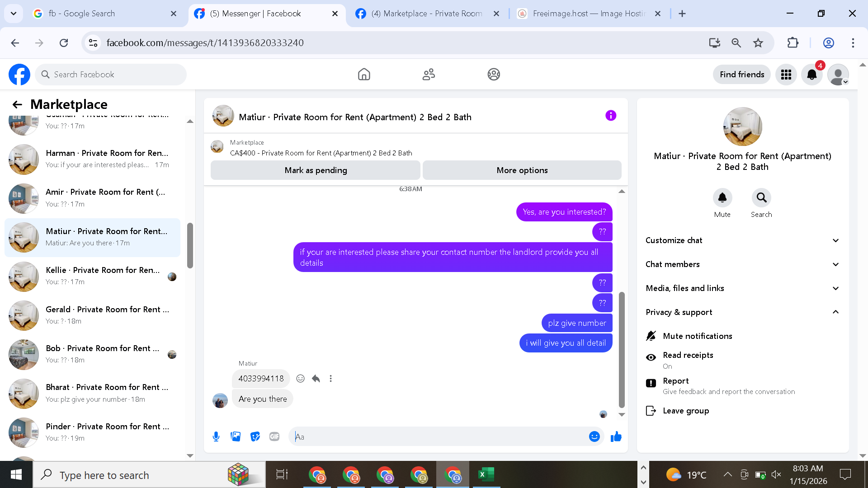The width and height of the screenshot is (868, 488).
Task: Click purple conversation information icon
Action: click(x=610, y=116)
